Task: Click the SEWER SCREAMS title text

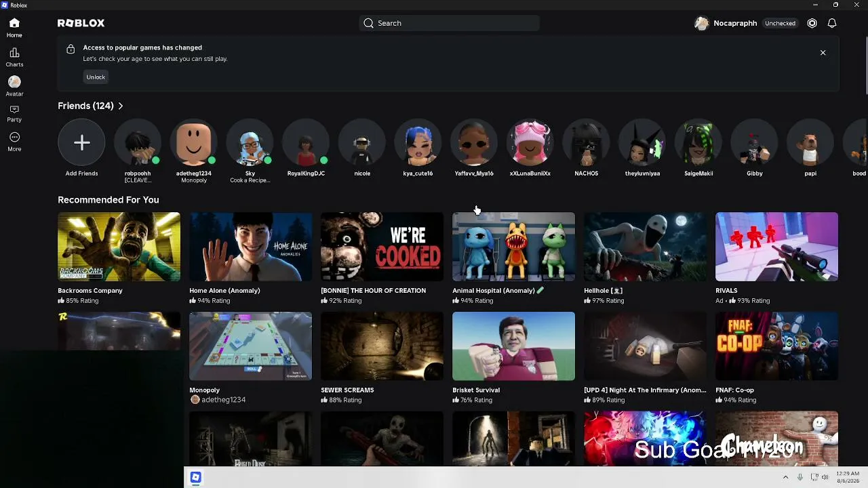Action: coord(347,390)
